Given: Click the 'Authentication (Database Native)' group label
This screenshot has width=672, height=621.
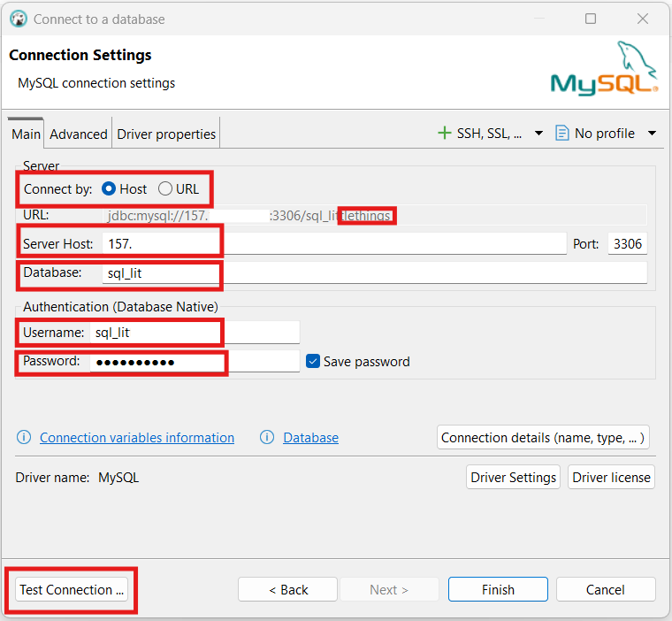Looking at the screenshot, I should point(120,307).
